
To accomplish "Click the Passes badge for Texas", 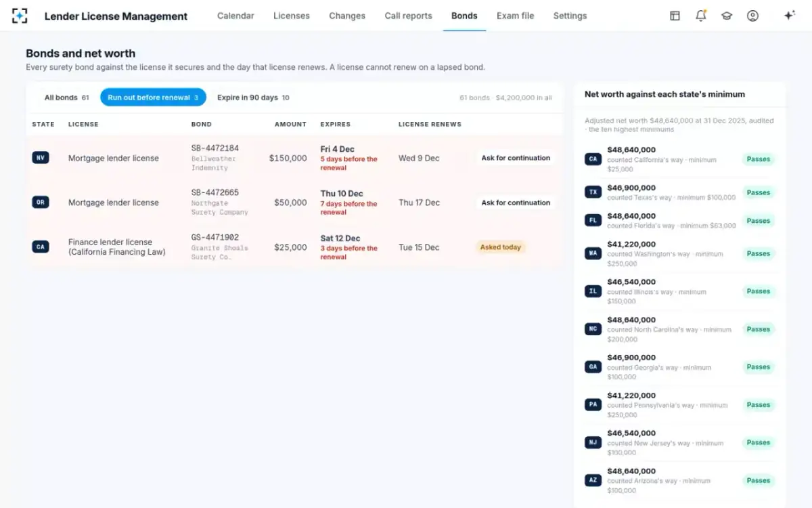I will click(x=759, y=192).
